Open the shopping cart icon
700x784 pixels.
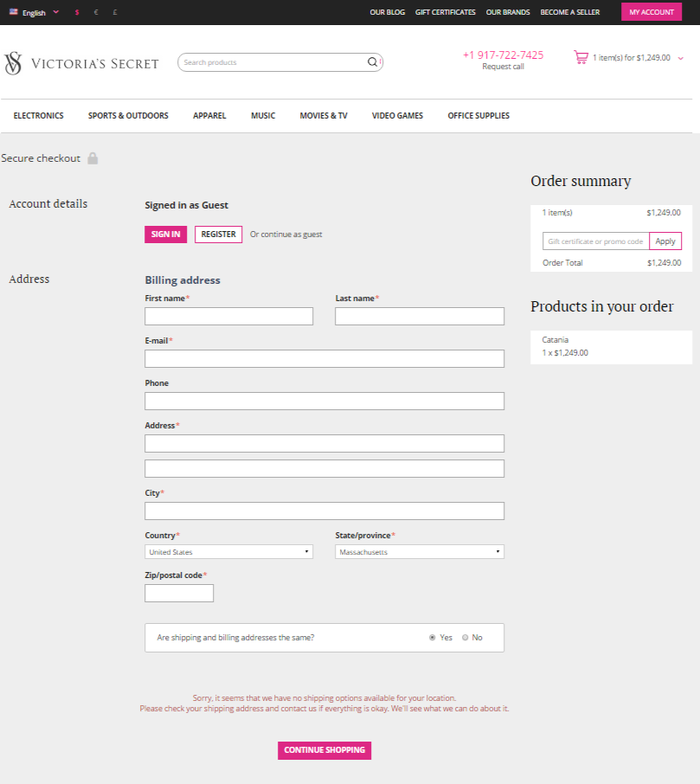click(x=581, y=57)
